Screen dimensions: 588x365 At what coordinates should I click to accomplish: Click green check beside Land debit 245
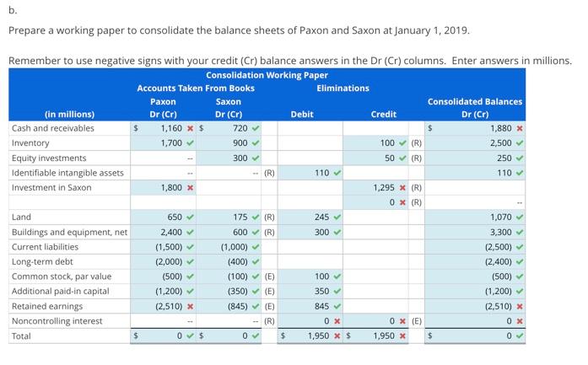(x=337, y=217)
